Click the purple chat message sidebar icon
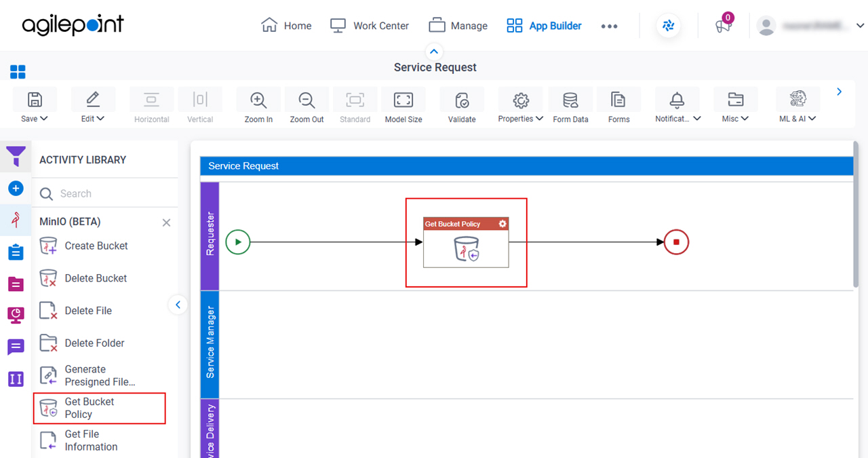This screenshot has width=868, height=458. (x=16, y=347)
